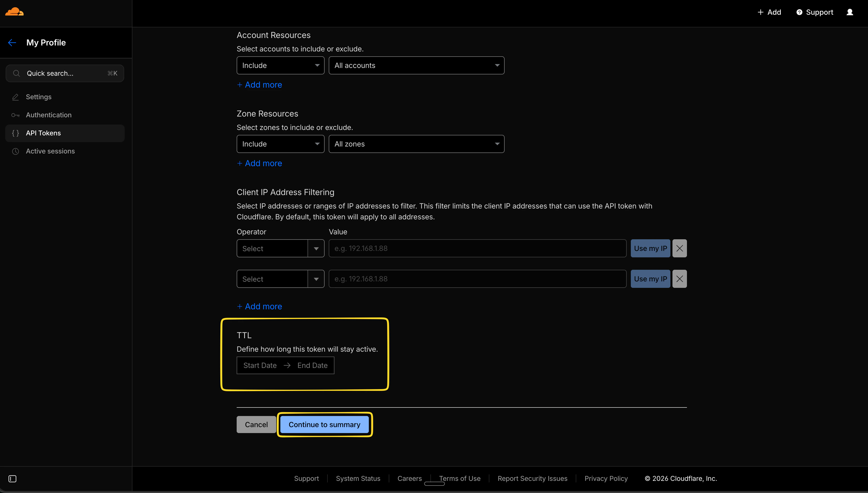Click the API Tokens braces icon
Viewport: 868px width, 493px height.
(x=16, y=133)
